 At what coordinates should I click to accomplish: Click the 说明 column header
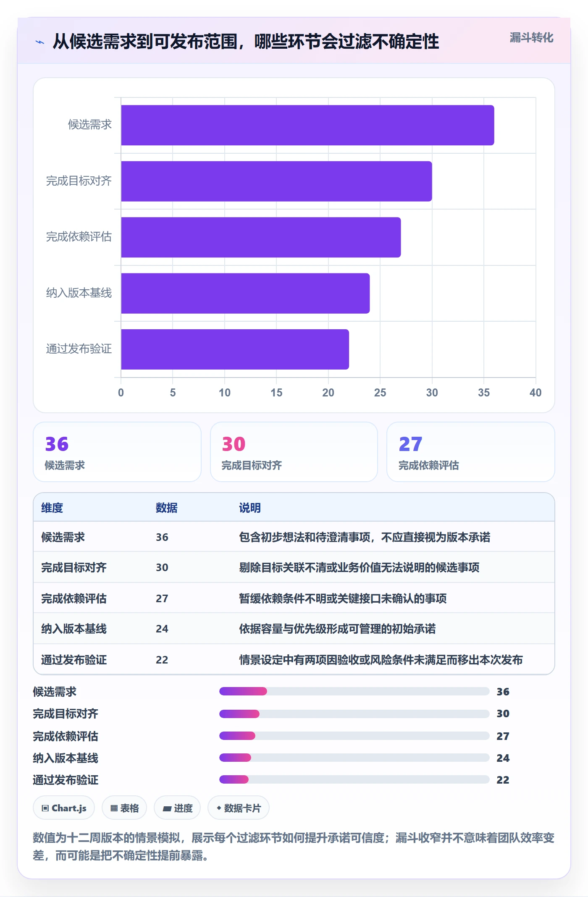250,508
